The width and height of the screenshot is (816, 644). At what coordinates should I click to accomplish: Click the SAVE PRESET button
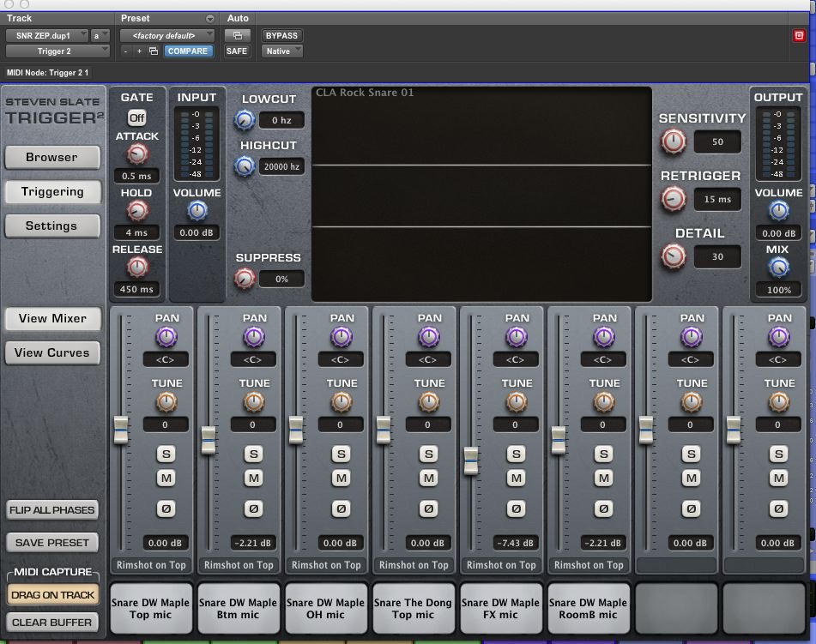tap(52, 543)
